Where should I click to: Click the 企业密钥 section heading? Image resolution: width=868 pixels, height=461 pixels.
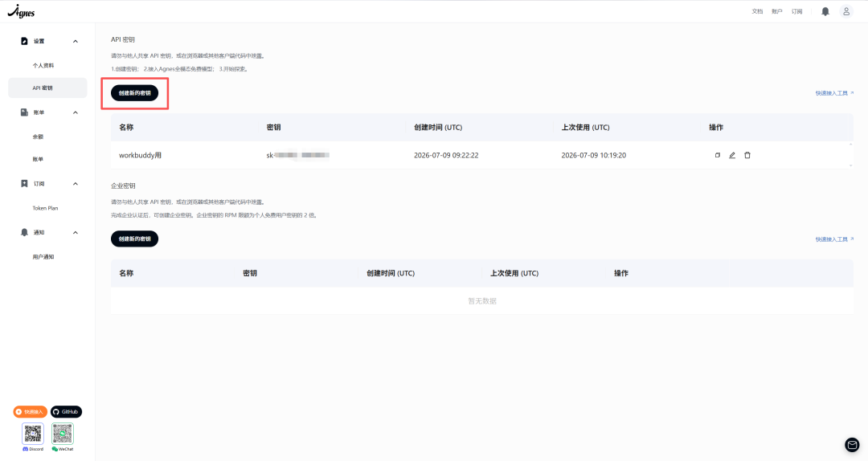click(x=123, y=186)
